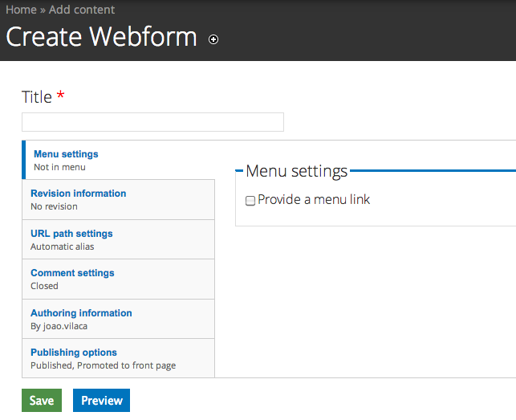The width and height of the screenshot is (516, 420).
Task: Select the URL path settings tab
Action: 71,234
